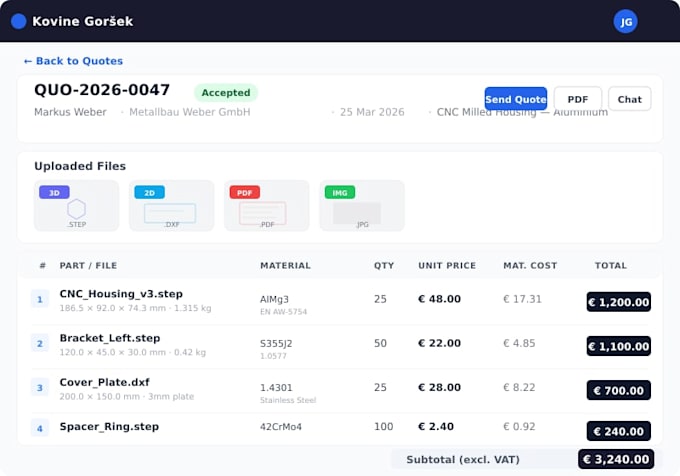Click the Accepted status badge
The image size is (680, 476).
tap(226, 93)
